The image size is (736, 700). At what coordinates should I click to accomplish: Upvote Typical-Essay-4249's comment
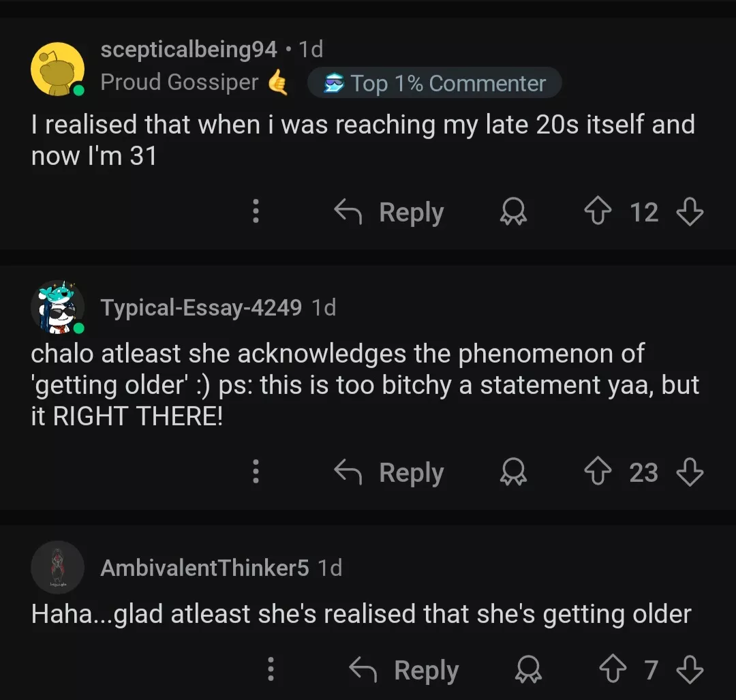tap(598, 472)
